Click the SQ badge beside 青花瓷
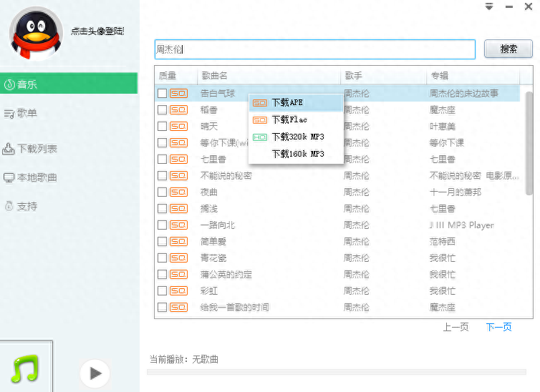This screenshot has width=540, height=392. click(x=178, y=258)
